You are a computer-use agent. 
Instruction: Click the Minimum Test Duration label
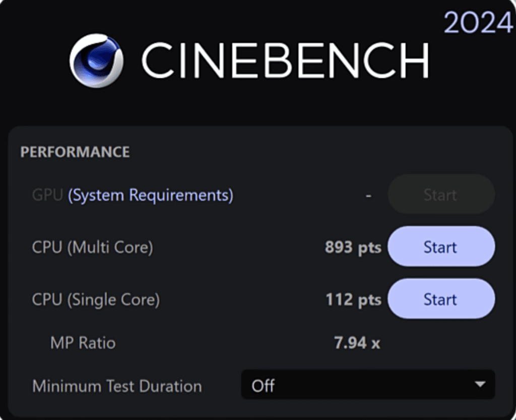pos(117,386)
